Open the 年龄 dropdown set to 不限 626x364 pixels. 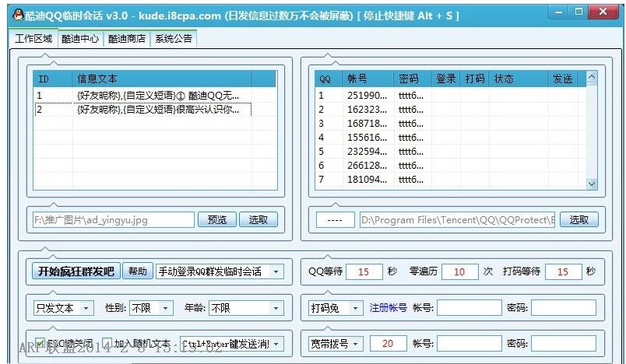click(246, 308)
